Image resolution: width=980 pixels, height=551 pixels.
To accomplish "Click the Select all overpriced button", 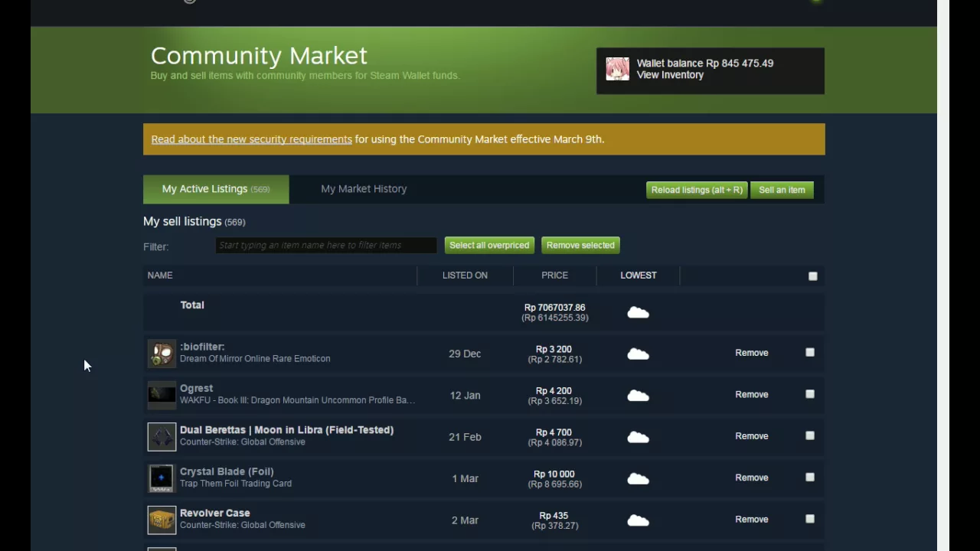I will 489,245.
